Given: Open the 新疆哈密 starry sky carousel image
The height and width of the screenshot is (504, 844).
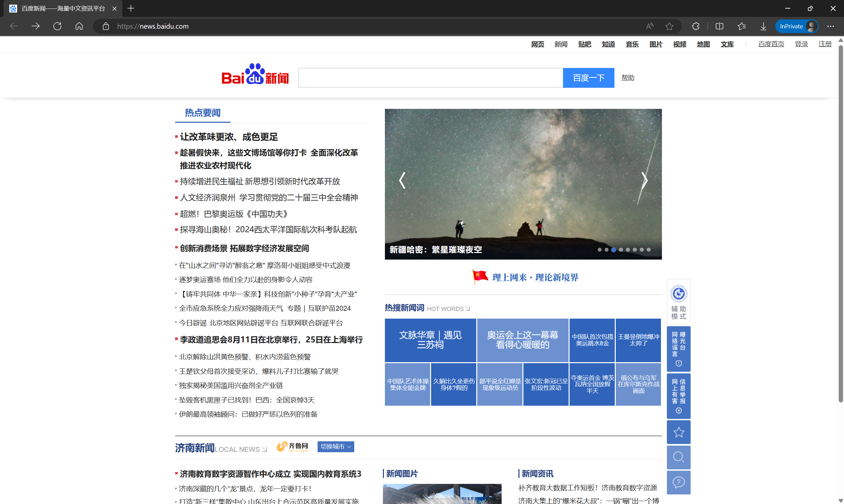Looking at the screenshot, I should pos(523,184).
